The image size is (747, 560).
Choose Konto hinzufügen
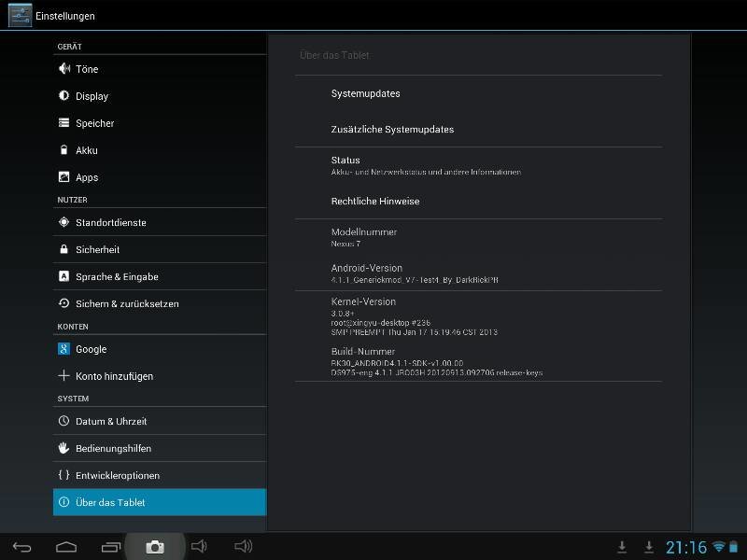[160, 376]
